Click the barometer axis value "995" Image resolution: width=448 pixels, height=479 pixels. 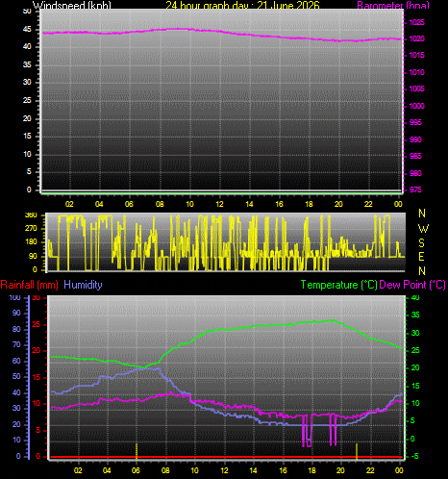click(415, 123)
